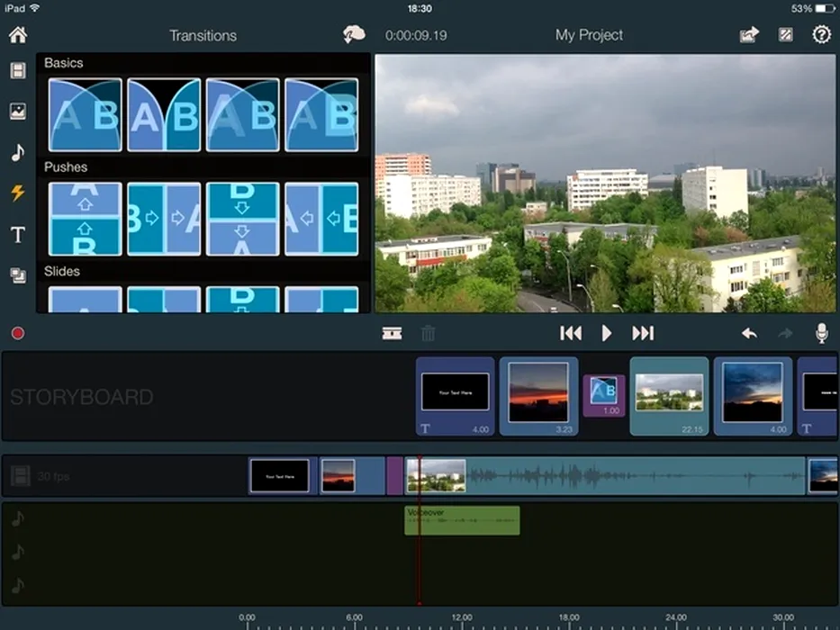Select the lightning bolt Transitions icon
840x630 pixels.
point(18,193)
